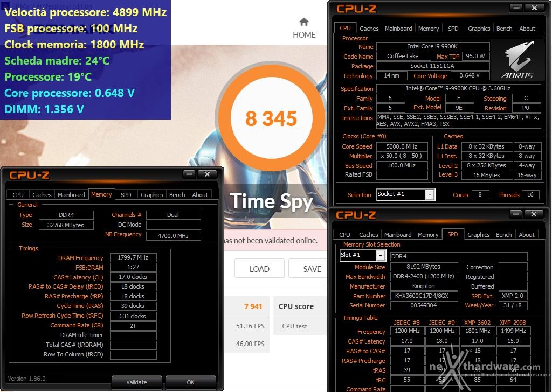
Task: Select Caches tab in SPD CPU-Z window
Action: (369, 235)
